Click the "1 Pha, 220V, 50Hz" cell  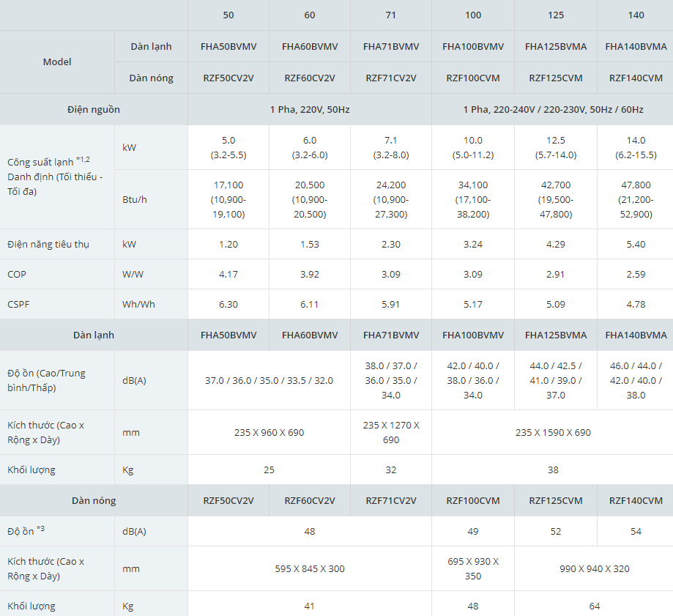[x=310, y=109]
